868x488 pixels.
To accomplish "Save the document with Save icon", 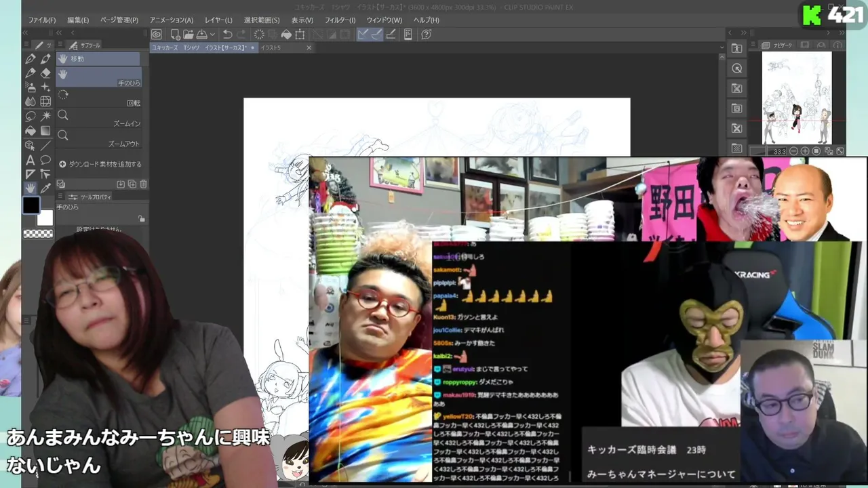I will point(201,35).
